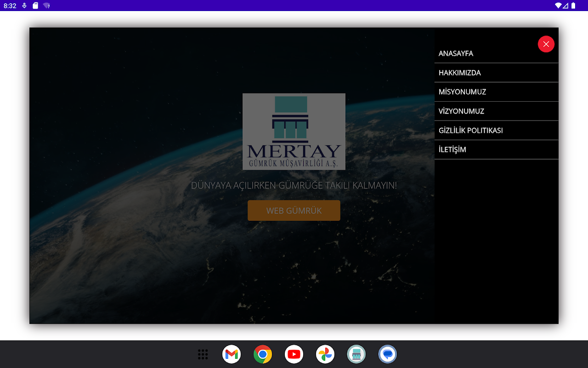Screen dimensions: 588x368
Task: View GİZLİLİK POLİTİKASI page
Action: [x=496, y=131]
